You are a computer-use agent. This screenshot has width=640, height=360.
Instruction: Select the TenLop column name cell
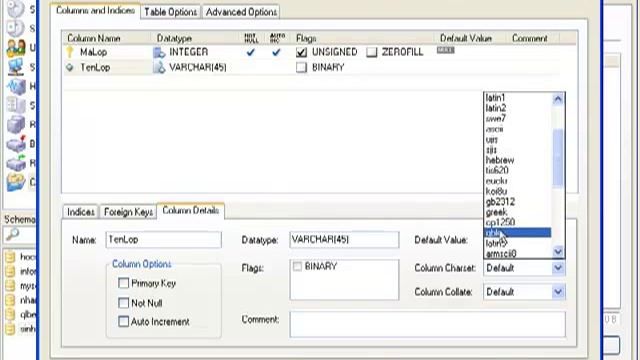[95, 67]
